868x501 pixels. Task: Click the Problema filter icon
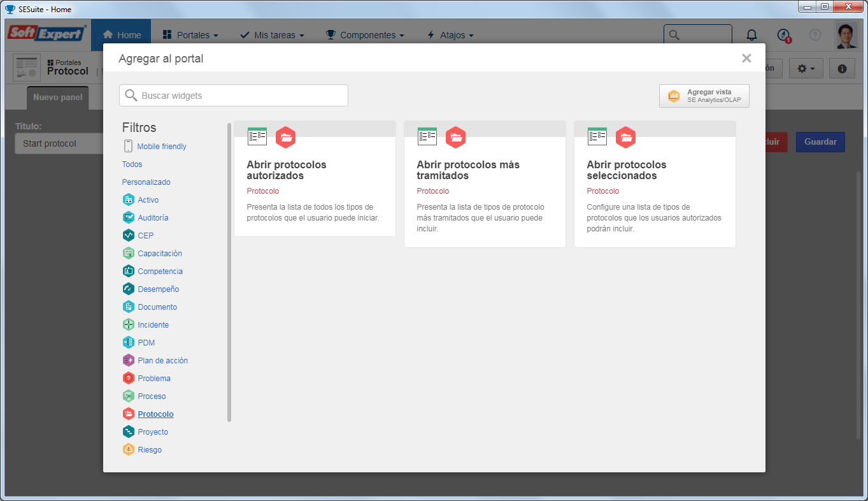[x=129, y=378]
